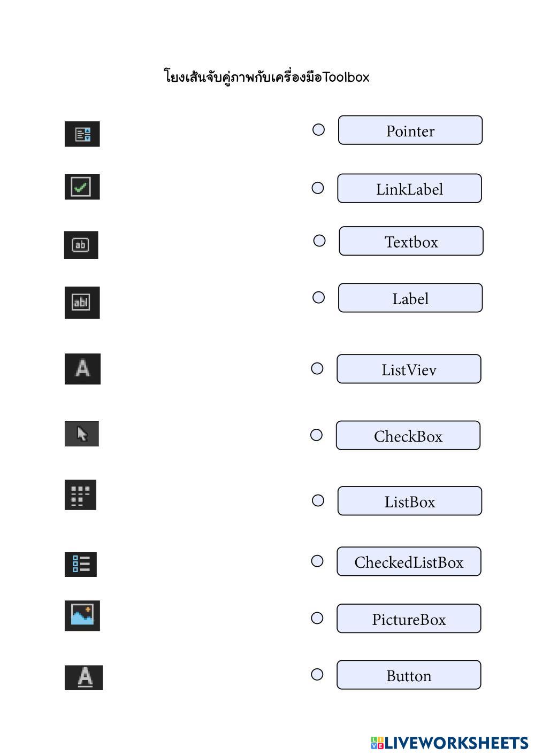Click the "abl" text box icon
535x756 pixels.
[x=82, y=303]
